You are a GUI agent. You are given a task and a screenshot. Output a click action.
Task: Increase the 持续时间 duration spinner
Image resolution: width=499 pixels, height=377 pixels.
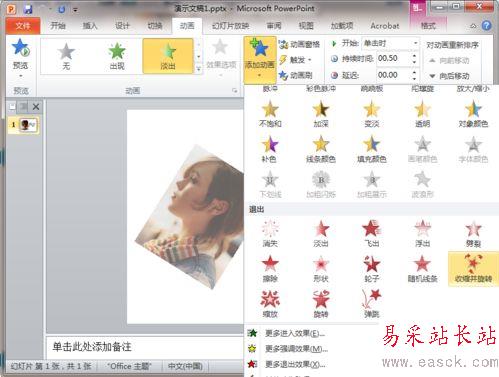coord(414,56)
